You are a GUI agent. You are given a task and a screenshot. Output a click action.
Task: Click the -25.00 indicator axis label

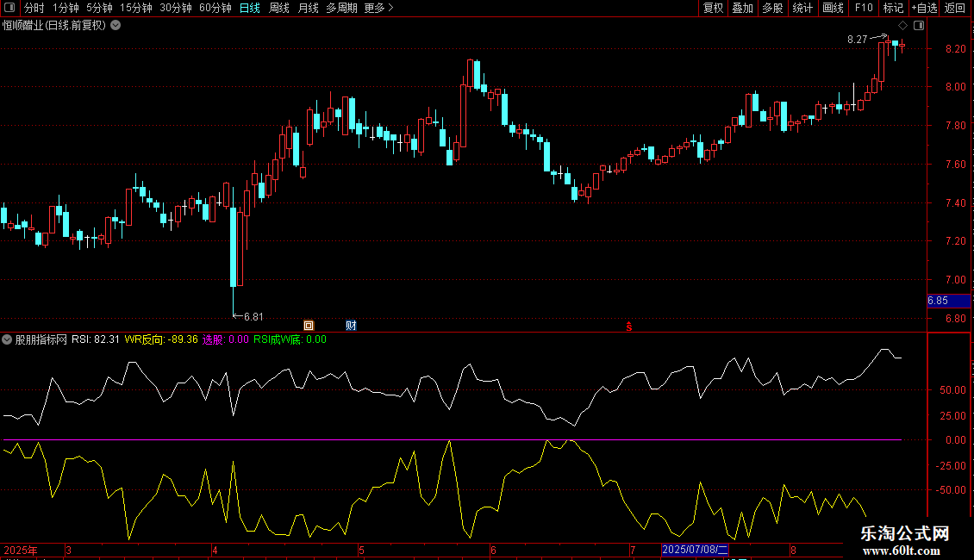(951, 465)
